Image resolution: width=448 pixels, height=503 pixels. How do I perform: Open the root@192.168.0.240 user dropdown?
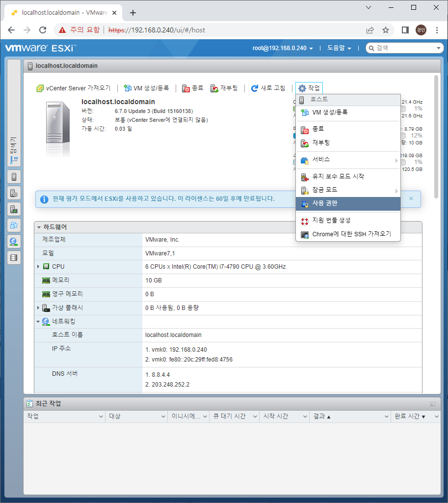click(282, 48)
